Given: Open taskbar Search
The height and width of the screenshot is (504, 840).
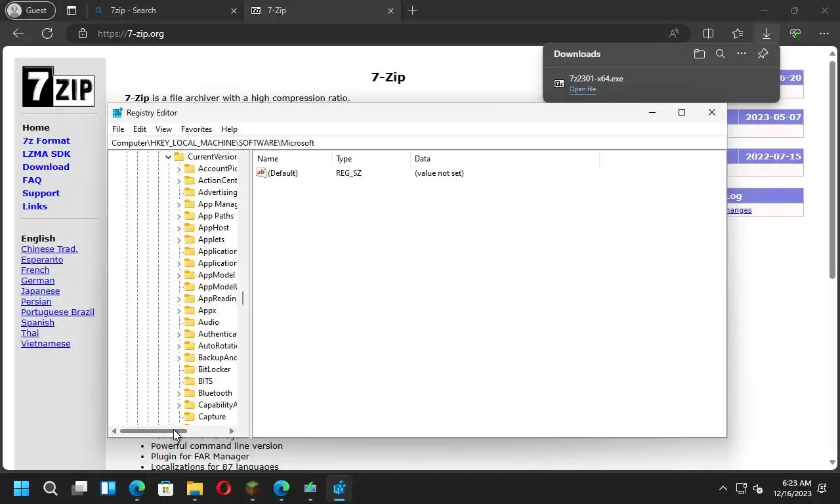Looking at the screenshot, I should 50,488.
